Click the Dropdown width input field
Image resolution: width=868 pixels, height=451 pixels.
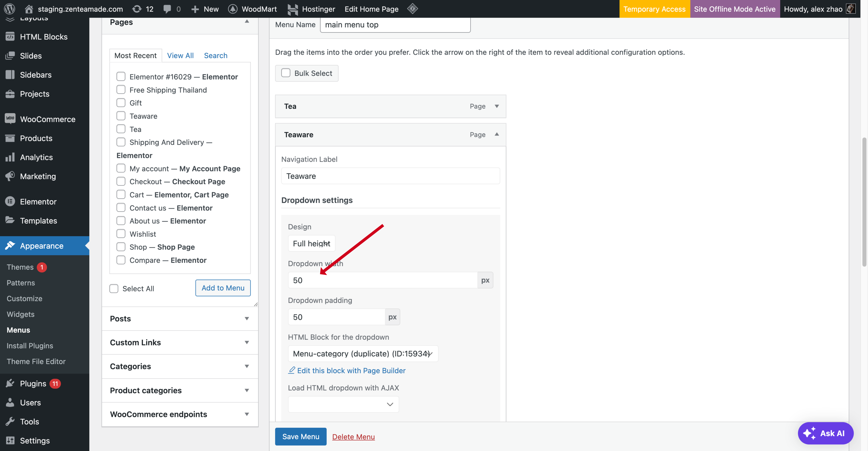(x=383, y=280)
